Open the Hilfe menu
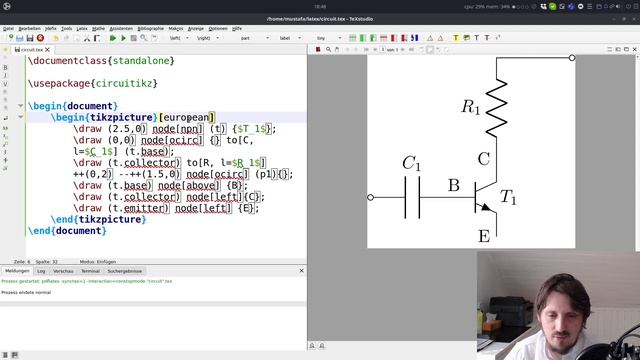The image size is (640, 360). [237, 29]
